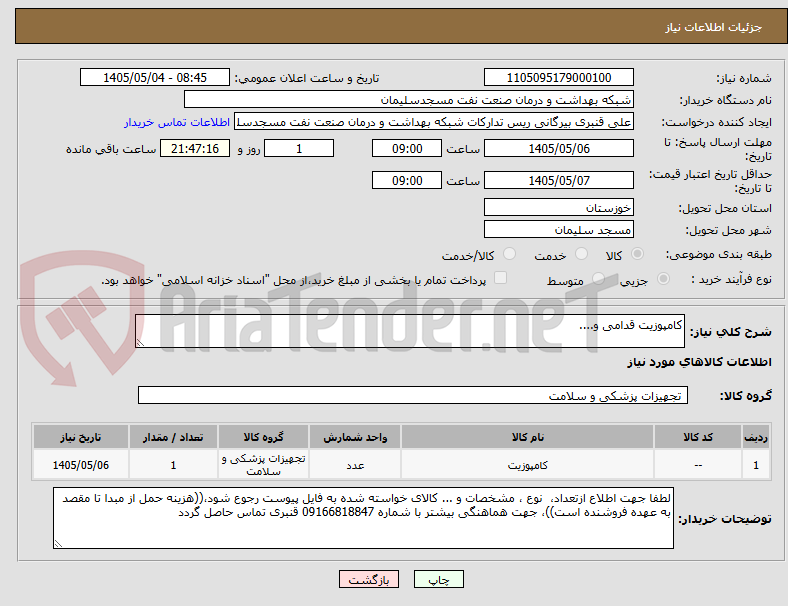788x606 pixels.
Task: Click the announcement date field 1405/05/04 - 08:45
Action: pos(155,77)
